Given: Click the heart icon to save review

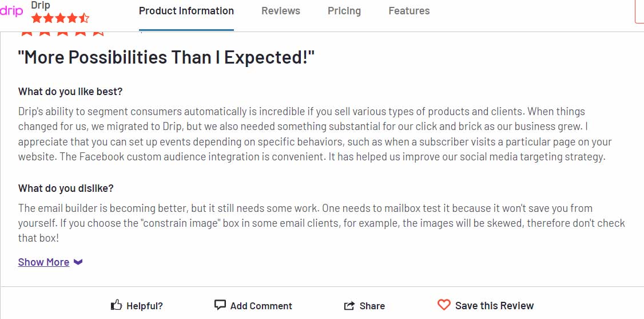Looking at the screenshot, I should click(x=444, y=305).
